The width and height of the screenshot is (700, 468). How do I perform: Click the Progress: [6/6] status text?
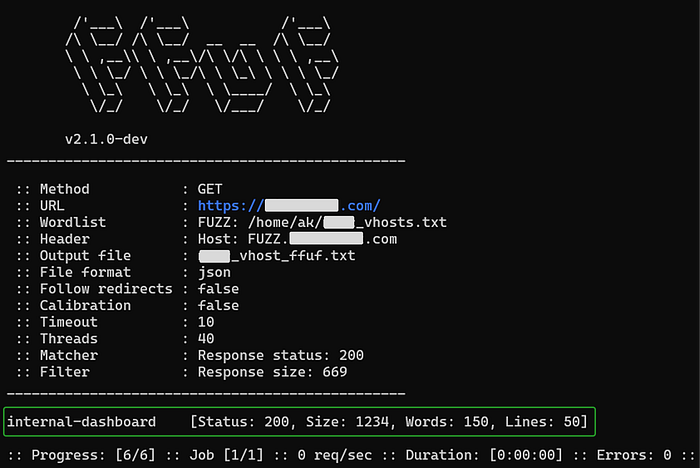[x=93, y=455]
